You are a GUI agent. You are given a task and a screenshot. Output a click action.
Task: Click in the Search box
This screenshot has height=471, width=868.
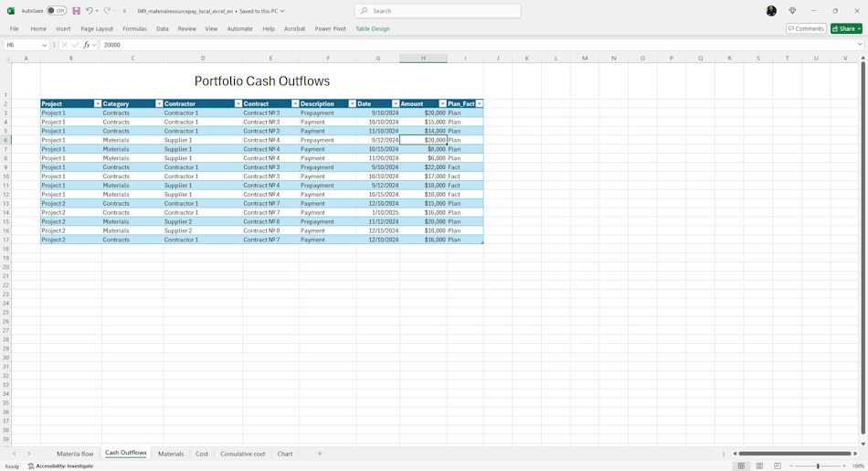pos(438,11)
